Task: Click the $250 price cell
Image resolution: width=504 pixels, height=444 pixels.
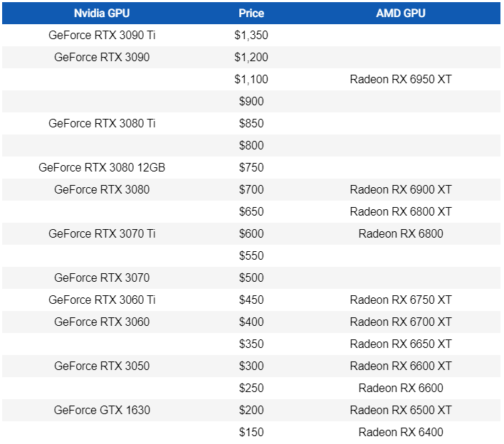Action: click(x=251, y=388)
